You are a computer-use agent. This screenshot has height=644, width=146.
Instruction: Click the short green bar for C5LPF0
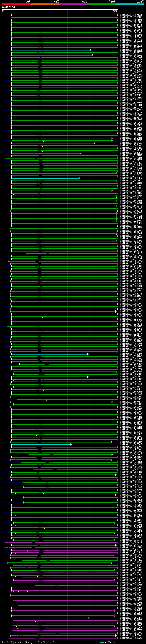(x=53, y=618)
